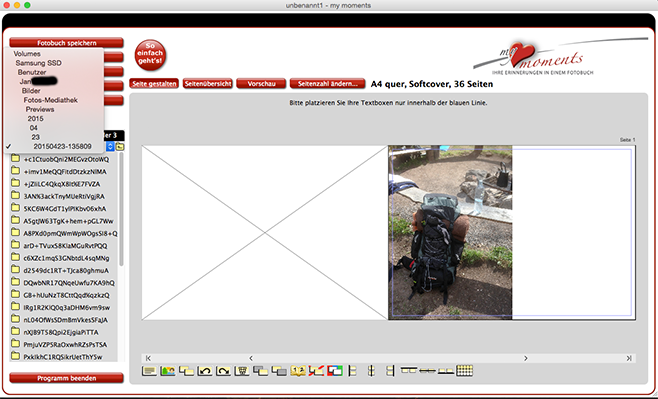Image resolution: width=658 pixels, height=399 pixels.
Task: Open the folder path dropdown stepper
Action: click(110, 146)
